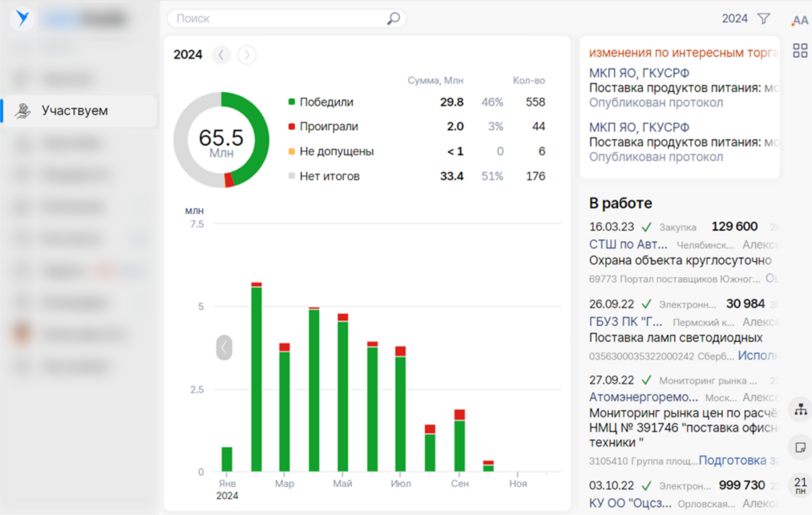Open the grid view icon
Screen dimensions: 812x515
(x=799, y=51)
